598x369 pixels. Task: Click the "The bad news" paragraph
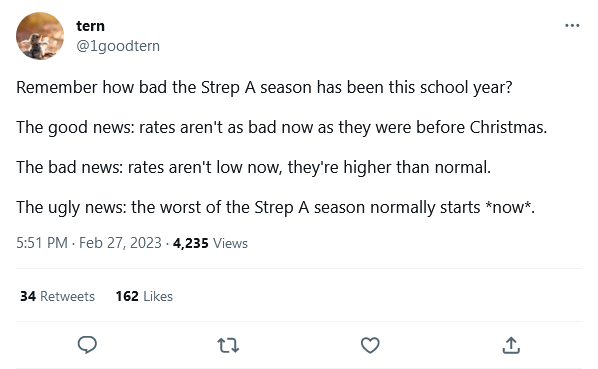click(x=253, y=167)
